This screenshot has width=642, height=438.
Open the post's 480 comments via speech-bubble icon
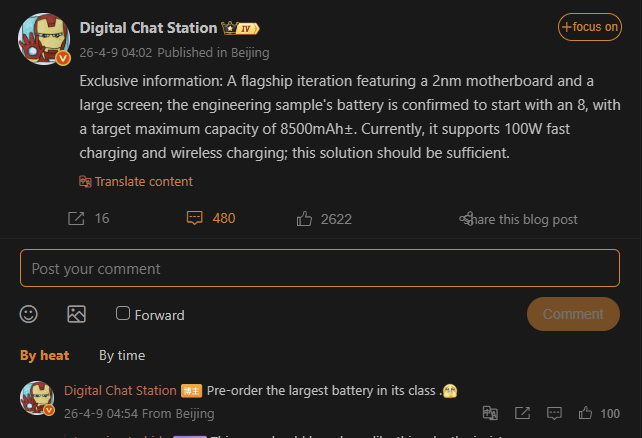(195, 218)
